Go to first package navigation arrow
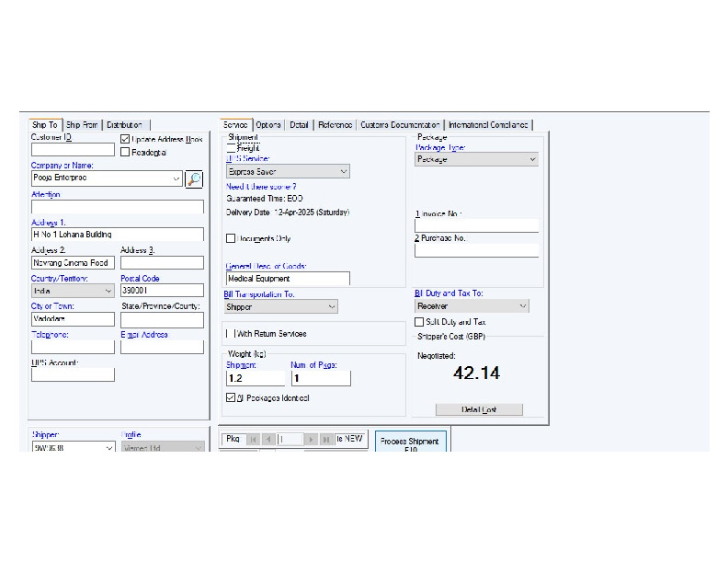Viewport: 728px width, 563px height. click(254, 440)
